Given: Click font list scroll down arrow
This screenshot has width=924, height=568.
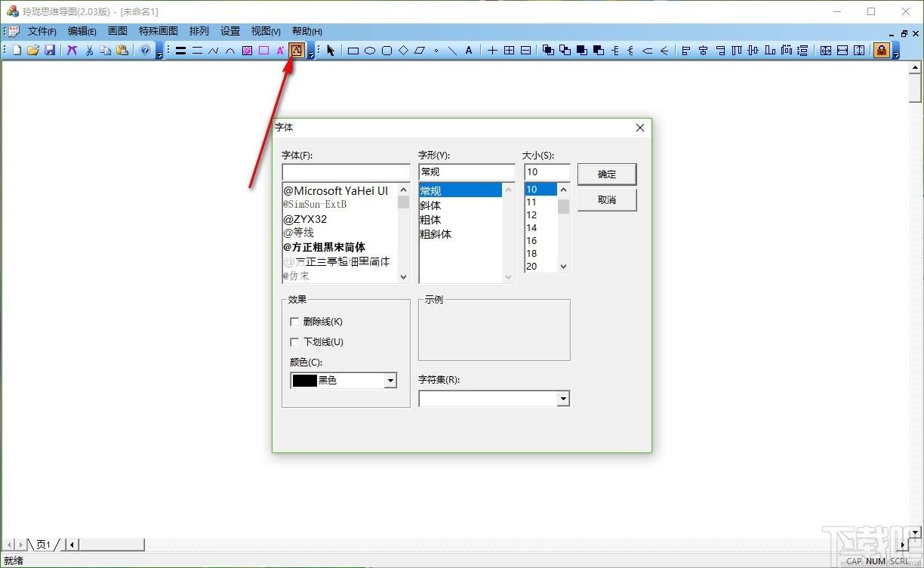Looking at the screenshot, I should click(403, 276).
